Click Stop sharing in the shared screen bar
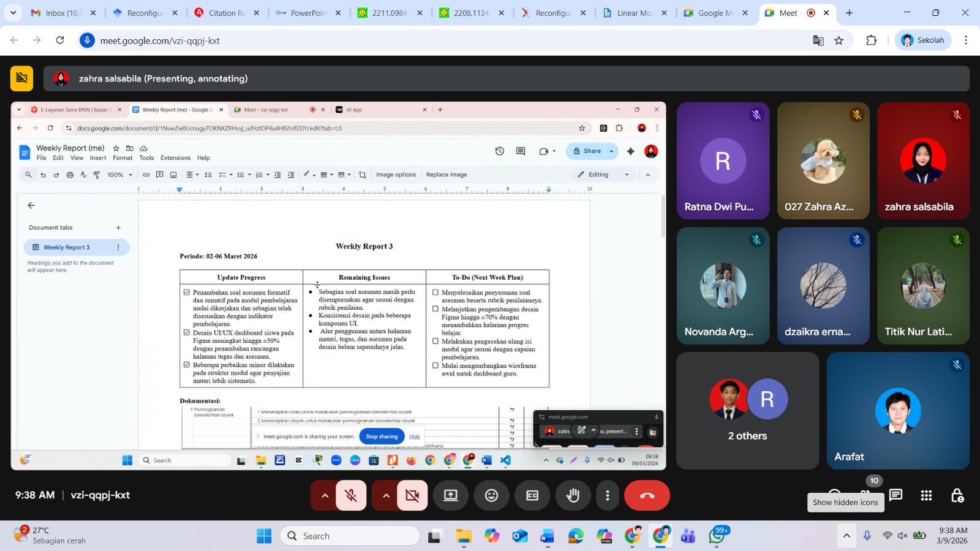The height and width of the screenshot is (551, 980). (382, 437)
